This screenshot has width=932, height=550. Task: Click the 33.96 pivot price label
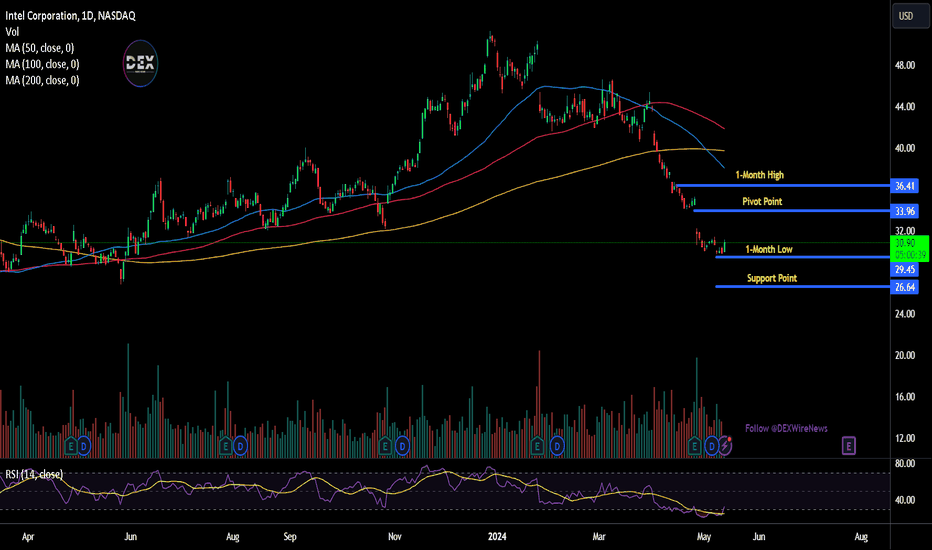coord(905,211)
